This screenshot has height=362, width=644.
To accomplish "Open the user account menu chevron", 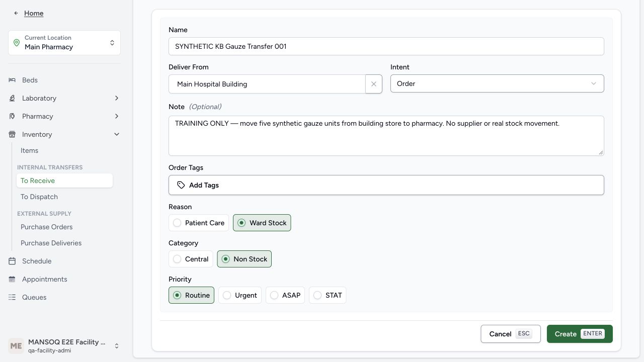I will tap(117, 346).
